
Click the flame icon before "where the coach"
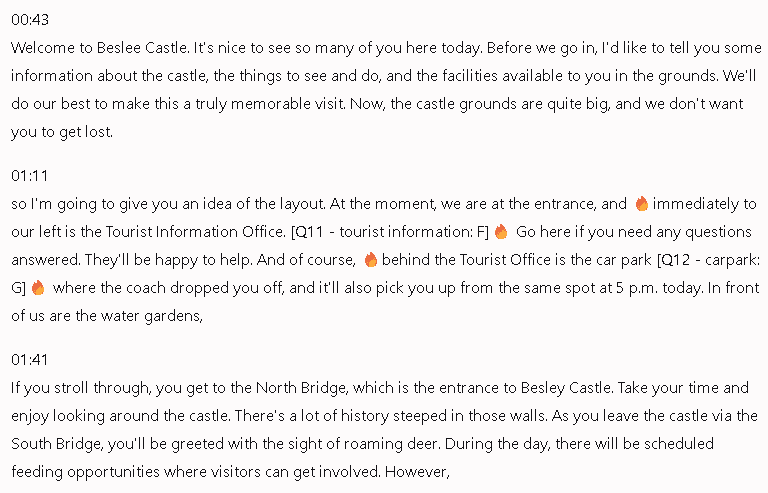pos(38,288)
